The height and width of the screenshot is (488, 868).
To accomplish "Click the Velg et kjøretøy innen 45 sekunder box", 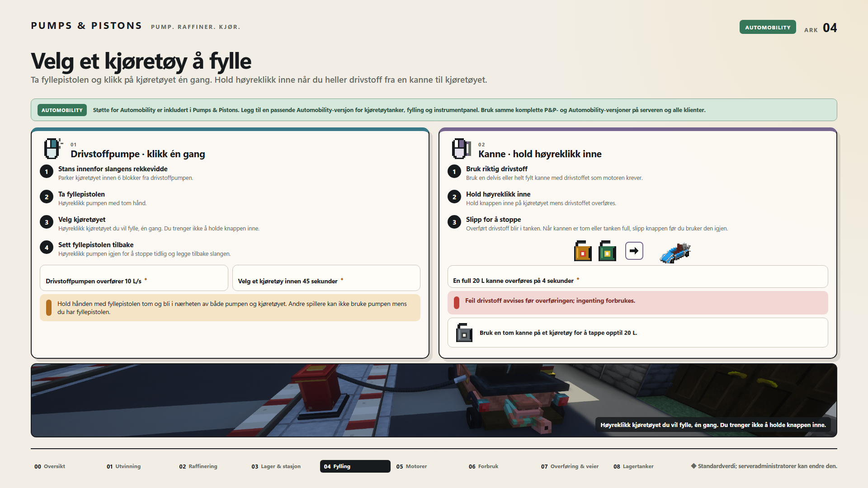I will click(x=326, y=278).
